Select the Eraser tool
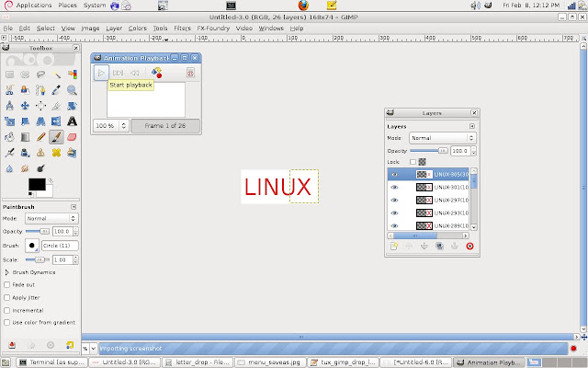The height and width of the screenshot is (368, 588). click(x=72, y=137)
